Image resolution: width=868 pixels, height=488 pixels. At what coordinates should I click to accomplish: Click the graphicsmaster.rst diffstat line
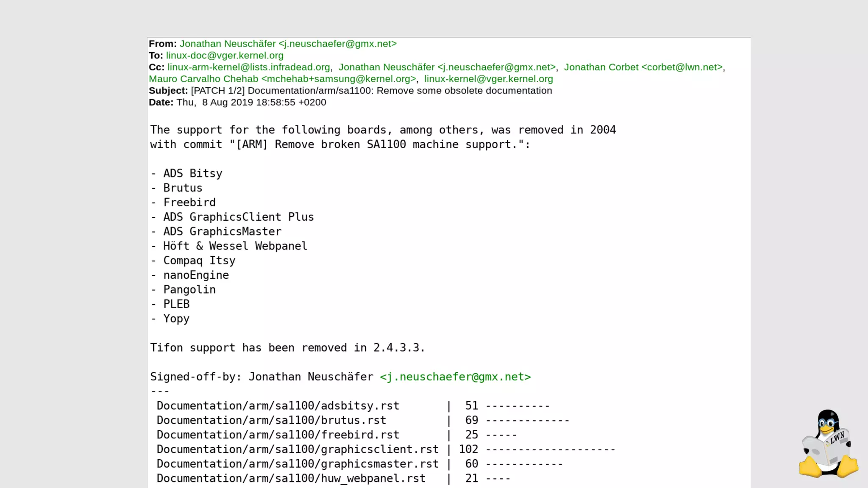click(x=297, y=464)
